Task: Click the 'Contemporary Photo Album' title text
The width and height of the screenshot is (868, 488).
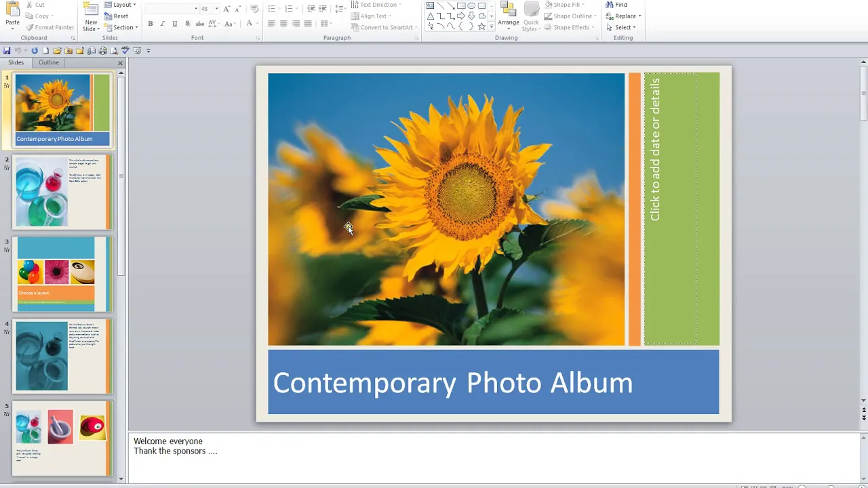Action: coord(452,383)
